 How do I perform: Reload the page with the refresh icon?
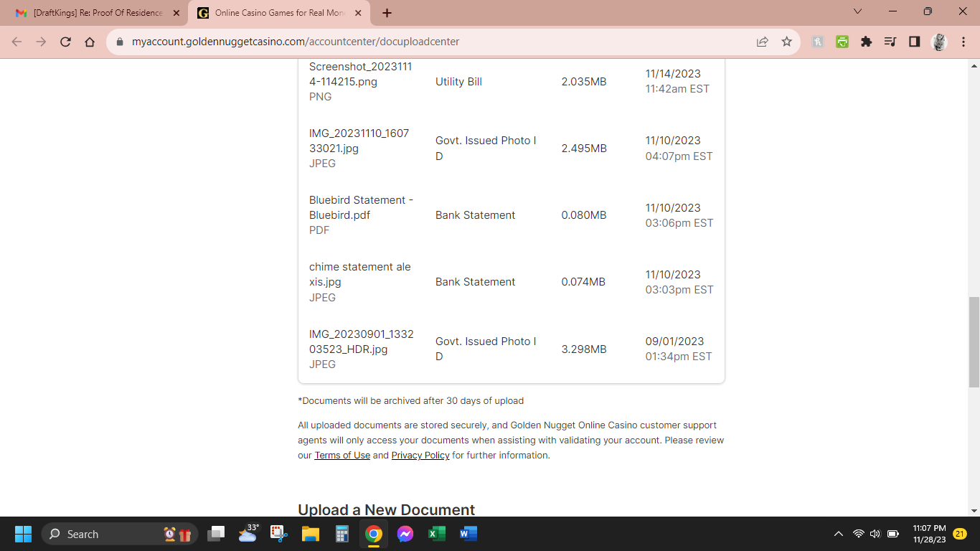coord(65,42)
